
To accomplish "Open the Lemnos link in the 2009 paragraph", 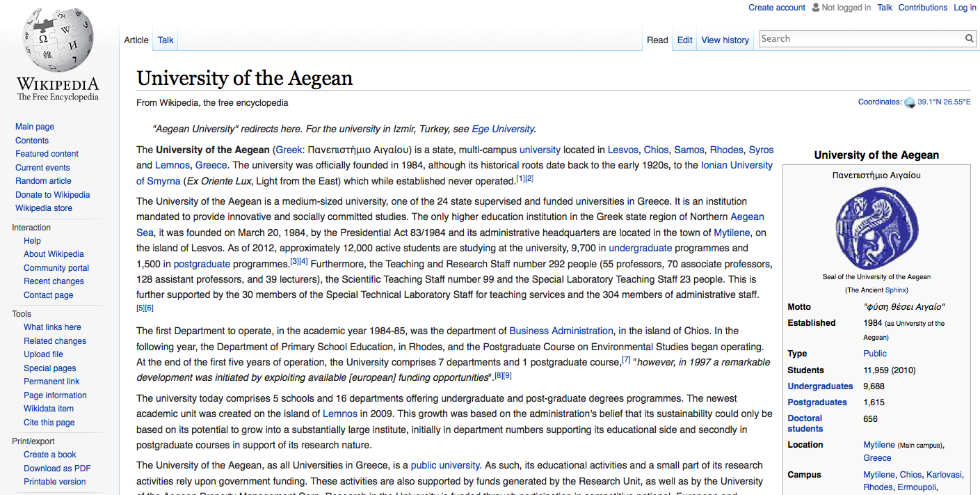I will tap(340, 414).
